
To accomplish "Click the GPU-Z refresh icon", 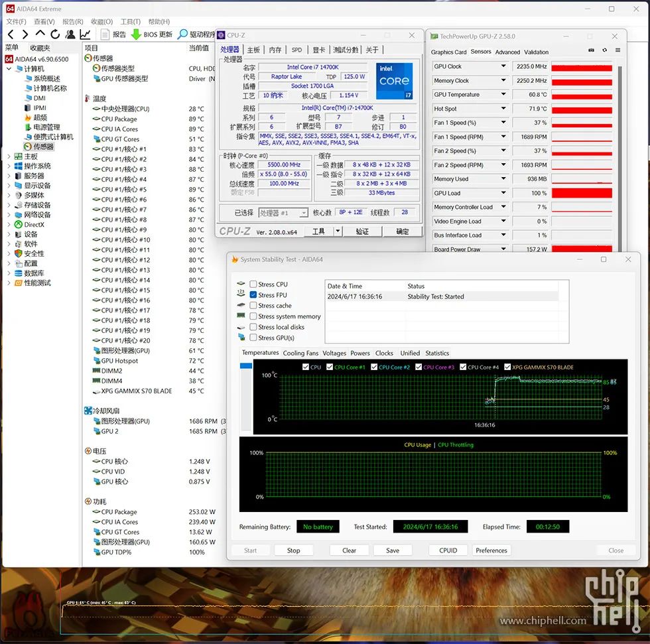I will (604, 50).
